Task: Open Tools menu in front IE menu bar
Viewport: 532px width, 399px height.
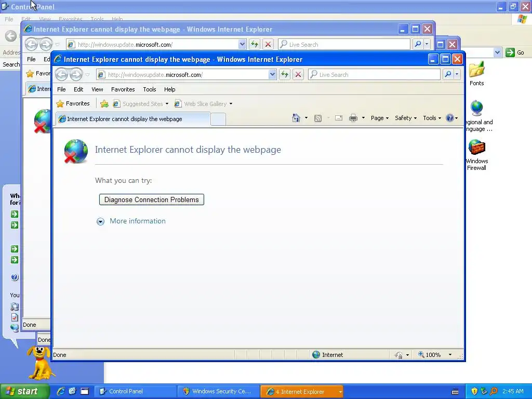Action: click(149, 89)
